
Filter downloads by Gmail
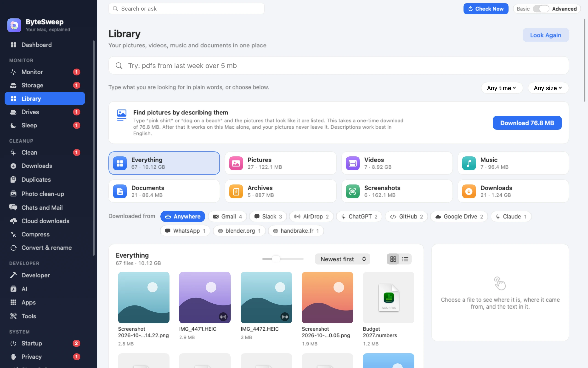[227, 216]
